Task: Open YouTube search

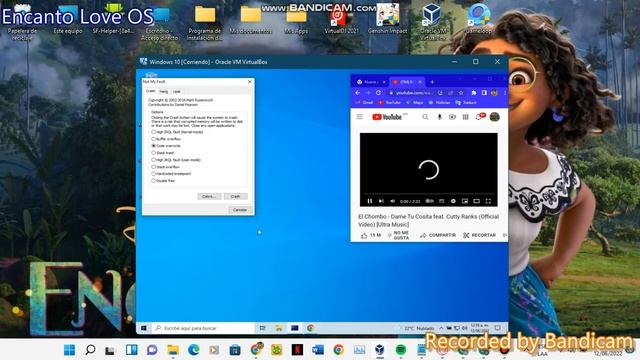Action: point(425,117)
